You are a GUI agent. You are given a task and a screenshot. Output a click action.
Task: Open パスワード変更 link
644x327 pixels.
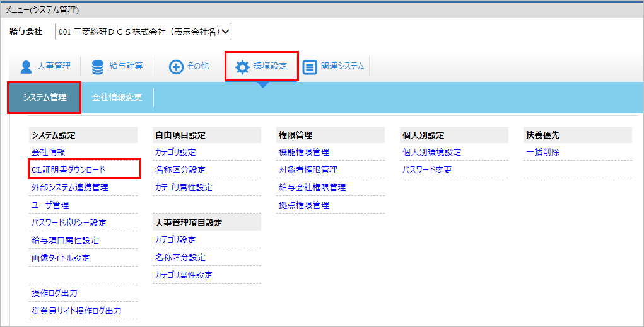[x=427, y=170]
